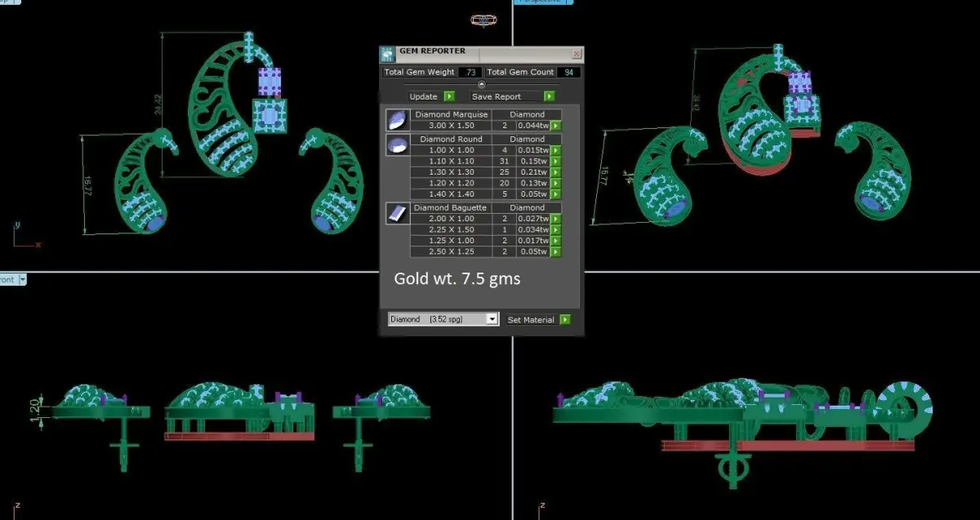
Task: Click the Gem Reporter title bar icon
Action: coord(387,54)
